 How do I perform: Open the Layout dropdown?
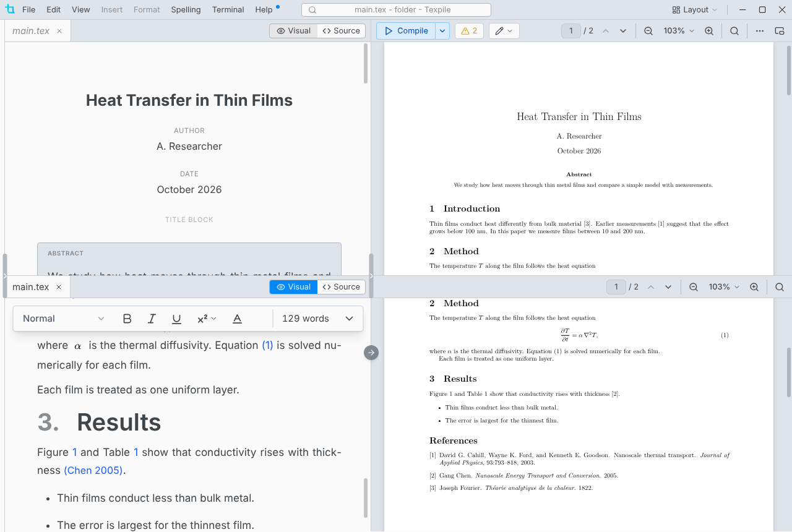pos(695,10)
